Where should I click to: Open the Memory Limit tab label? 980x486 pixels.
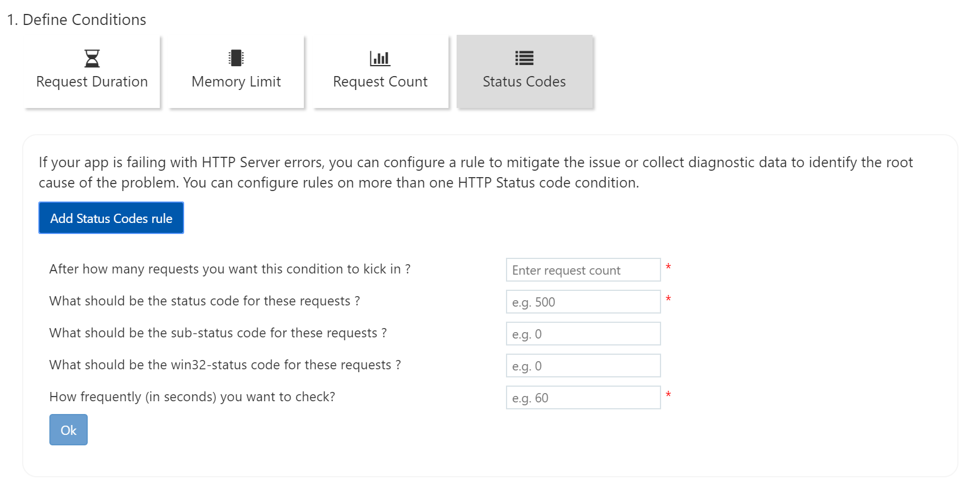tap(236, 82)
